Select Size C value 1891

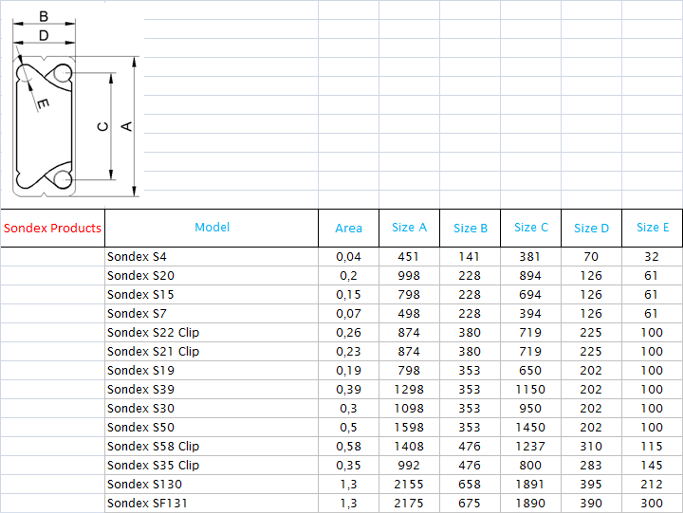click(531, 484)
